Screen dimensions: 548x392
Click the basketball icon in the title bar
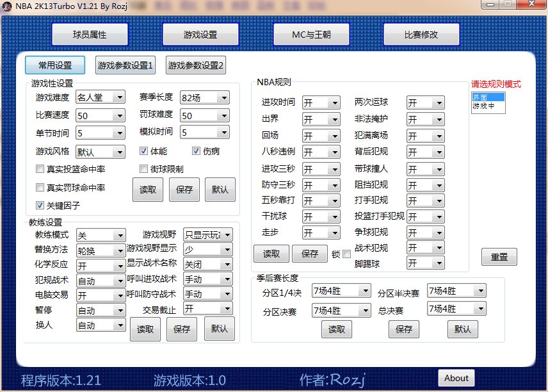click(6, 5)
